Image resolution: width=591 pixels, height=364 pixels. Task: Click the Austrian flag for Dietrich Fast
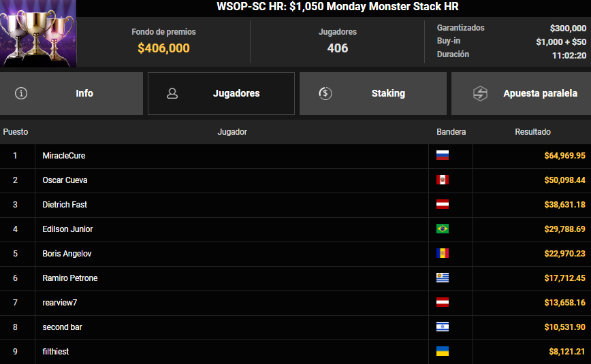coord(443,204)
